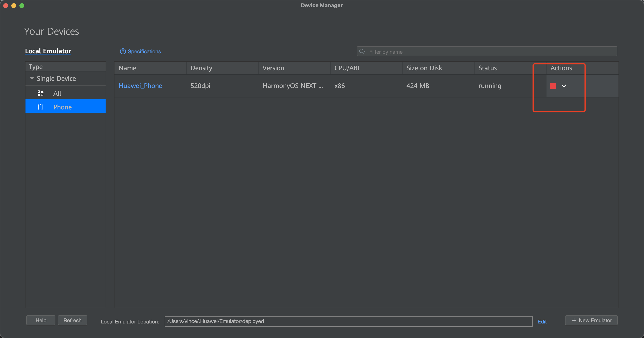Sort by the Status column header

click(487, 68)
